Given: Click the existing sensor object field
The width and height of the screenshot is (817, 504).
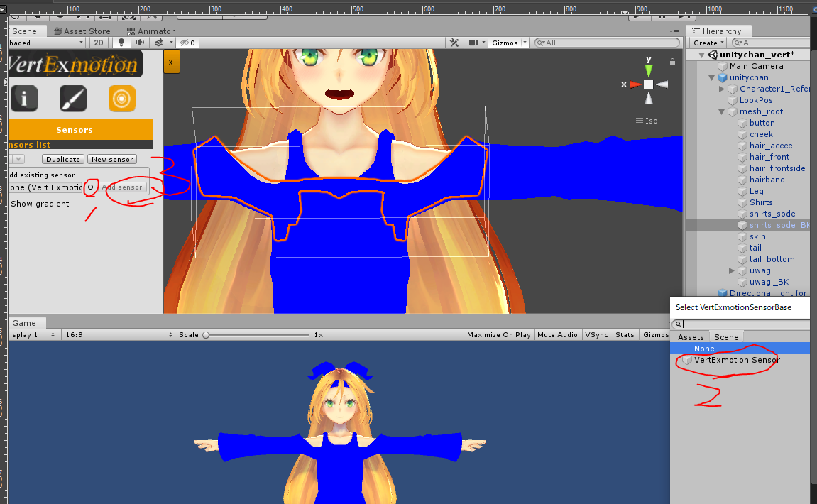Looking at the screenshot, I should (x=45, y=187).
